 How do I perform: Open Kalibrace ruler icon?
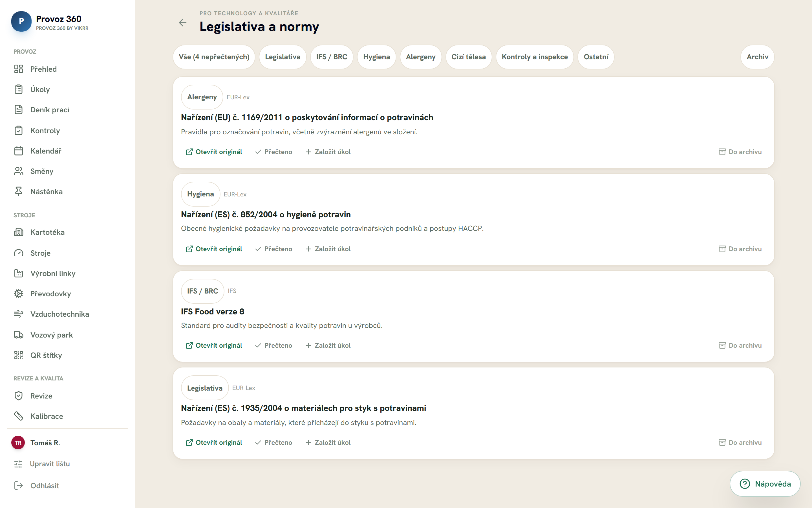coord(18,416)
